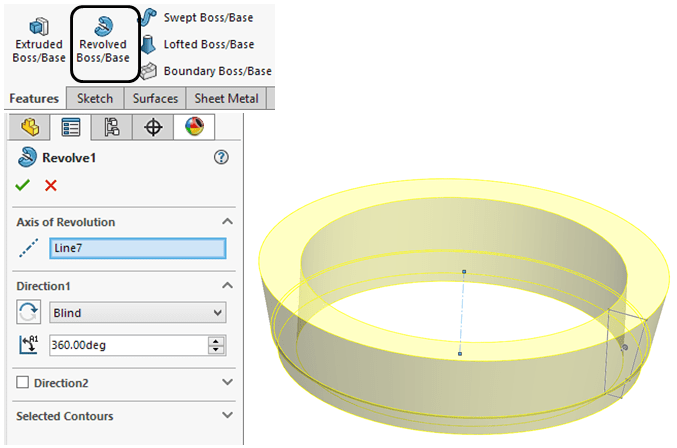Viewport: 677px width, 448px height.
Task: Open the DimXpertManager crosshair tab
Action: (152, 127)
